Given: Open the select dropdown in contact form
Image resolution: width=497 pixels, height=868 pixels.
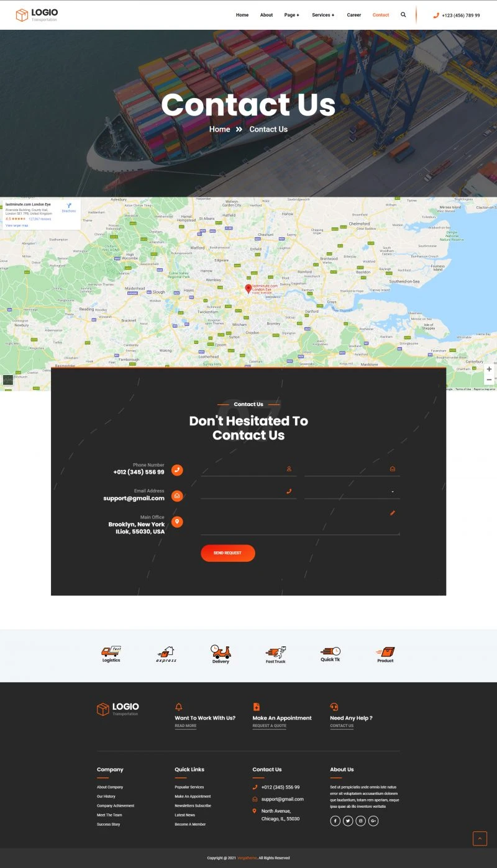Looking at the screenshot, I should point(352,492).
